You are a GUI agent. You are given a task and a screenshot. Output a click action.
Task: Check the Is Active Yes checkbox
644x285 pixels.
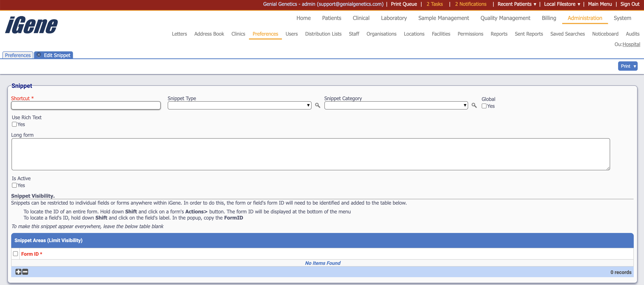pos(15,185)
